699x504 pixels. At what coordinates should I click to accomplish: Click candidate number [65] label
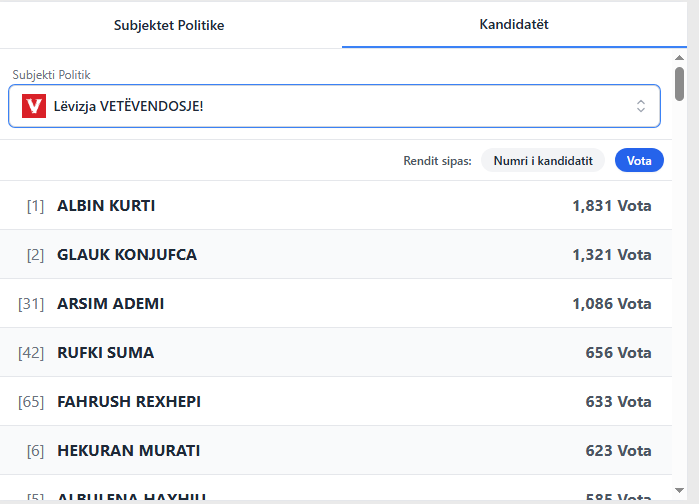(31, 401)
